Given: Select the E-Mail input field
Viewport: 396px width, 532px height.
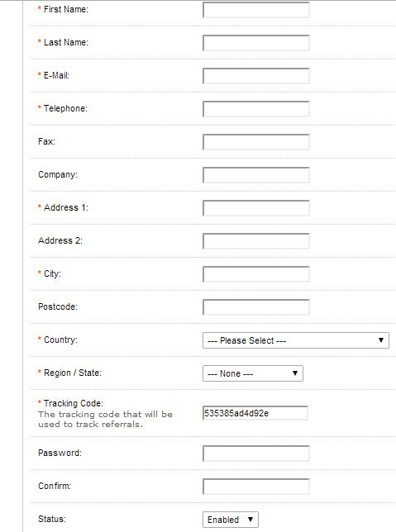Looking at the screenshot, I should 256,76.
